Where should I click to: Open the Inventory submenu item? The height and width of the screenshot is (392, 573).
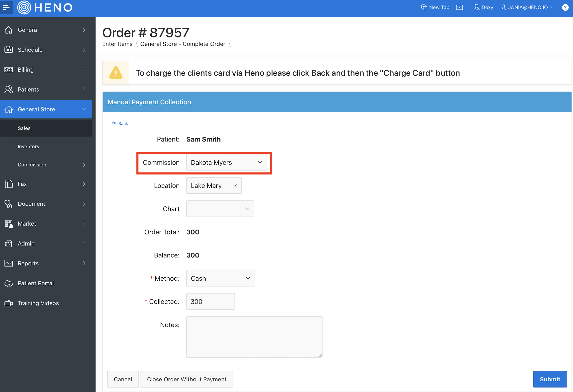[x=28, y=147]
